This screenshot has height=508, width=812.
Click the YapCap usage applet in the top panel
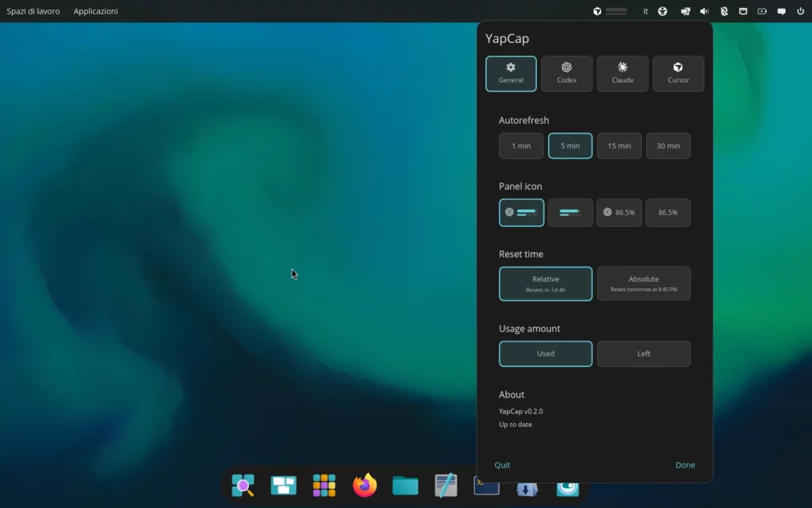(x=610, y=11)
